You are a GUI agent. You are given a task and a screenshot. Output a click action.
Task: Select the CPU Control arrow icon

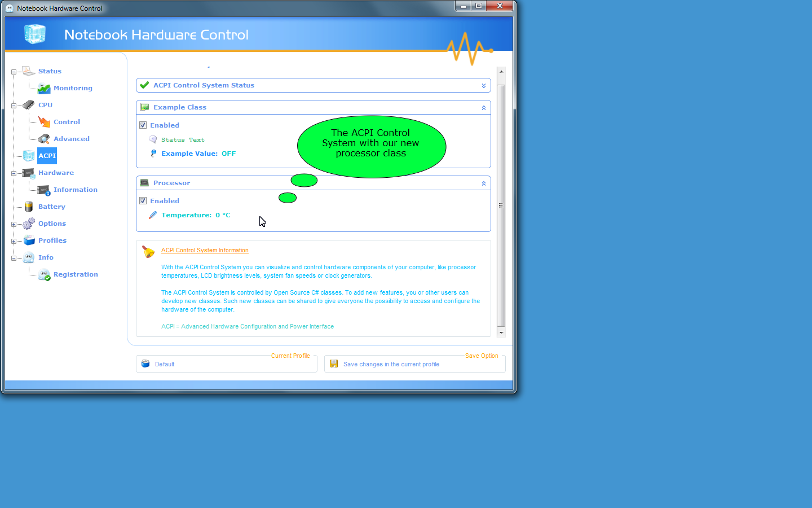coord(44,122)
